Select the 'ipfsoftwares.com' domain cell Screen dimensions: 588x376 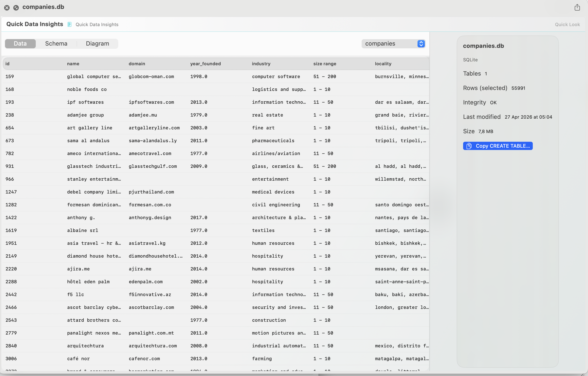(x=151, y=102)
